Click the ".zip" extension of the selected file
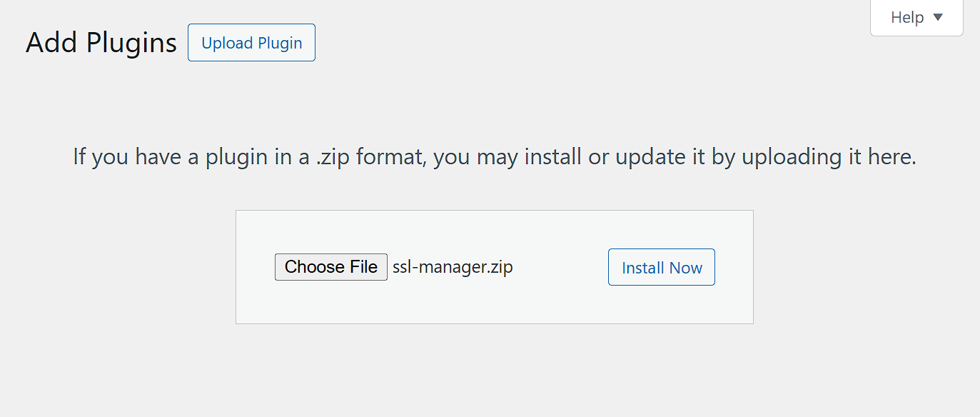The image size is (980, 417). 498,267
